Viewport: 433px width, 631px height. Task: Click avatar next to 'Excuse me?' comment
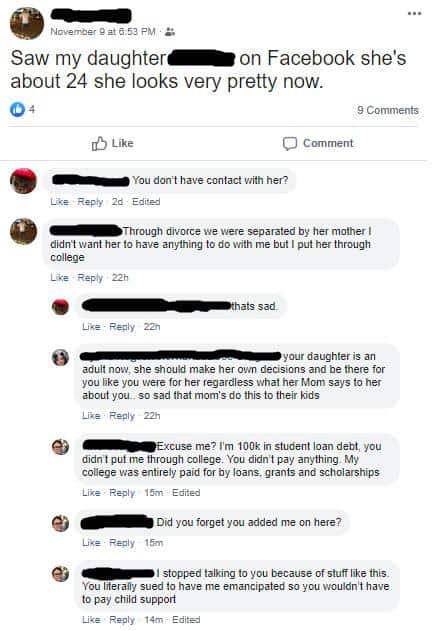pyautogui.click(x=60, y=447)
